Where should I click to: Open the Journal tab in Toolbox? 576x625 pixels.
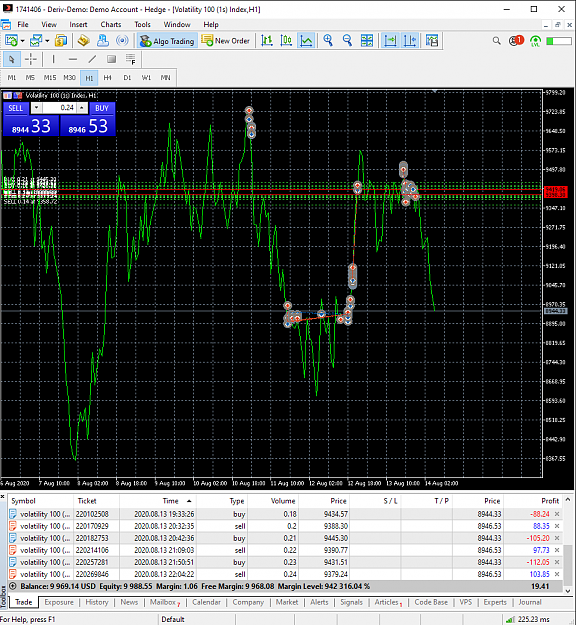[x=530, y=602]
